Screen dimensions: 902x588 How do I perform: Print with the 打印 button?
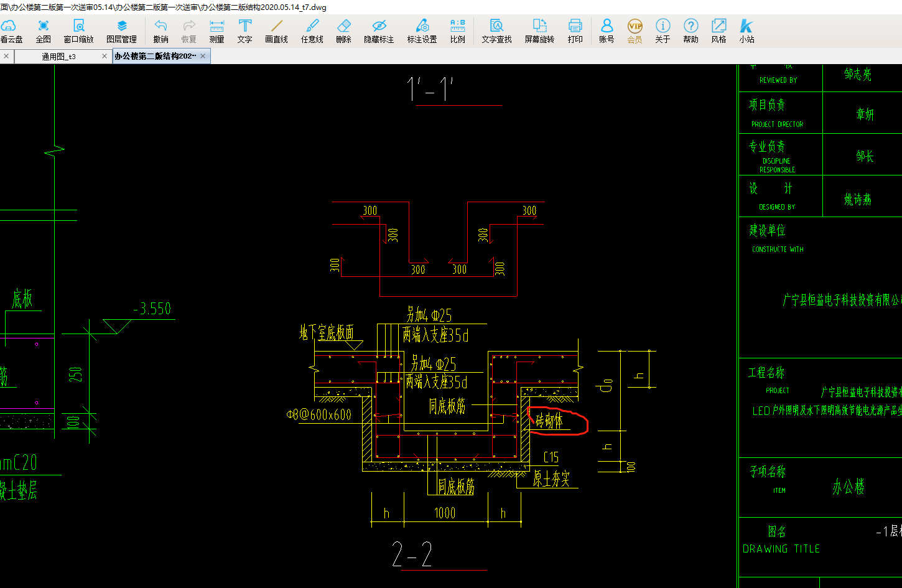click(x=575, y=31)
